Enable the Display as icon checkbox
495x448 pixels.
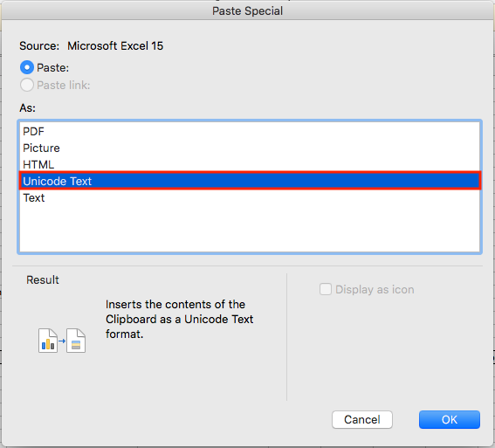(326, 289)
